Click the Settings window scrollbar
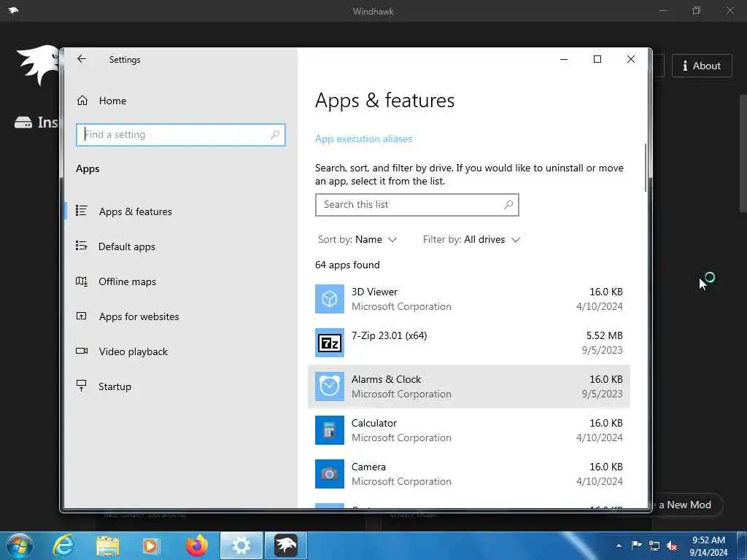 [646, 168]
